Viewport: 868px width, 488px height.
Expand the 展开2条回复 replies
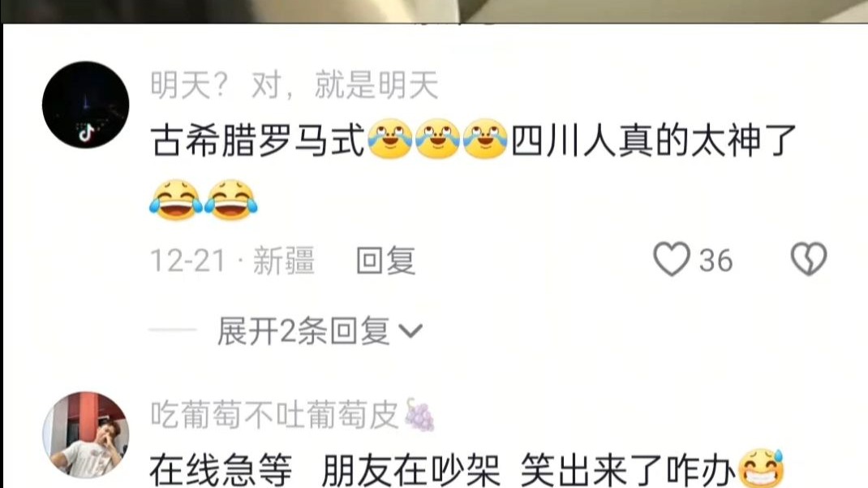320,331
